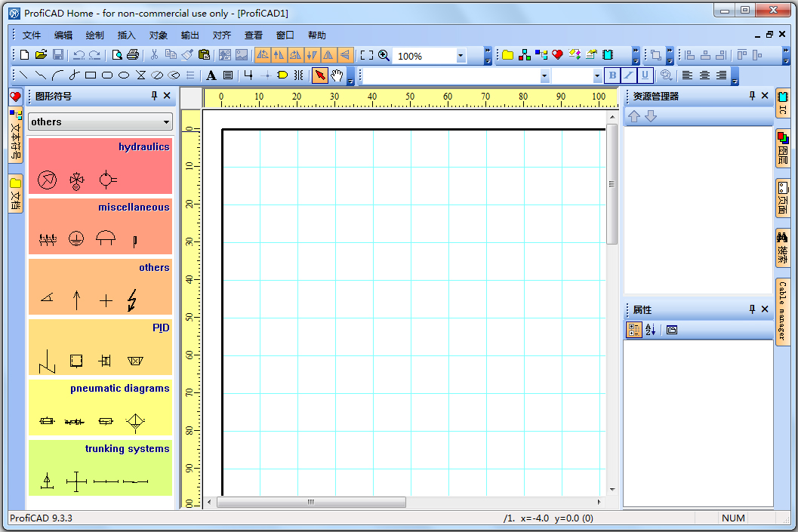This screenshot has height=532, width=798.
Task: Click the down arrow in 资源管理器 panel
Action: [x=651, y=116]
